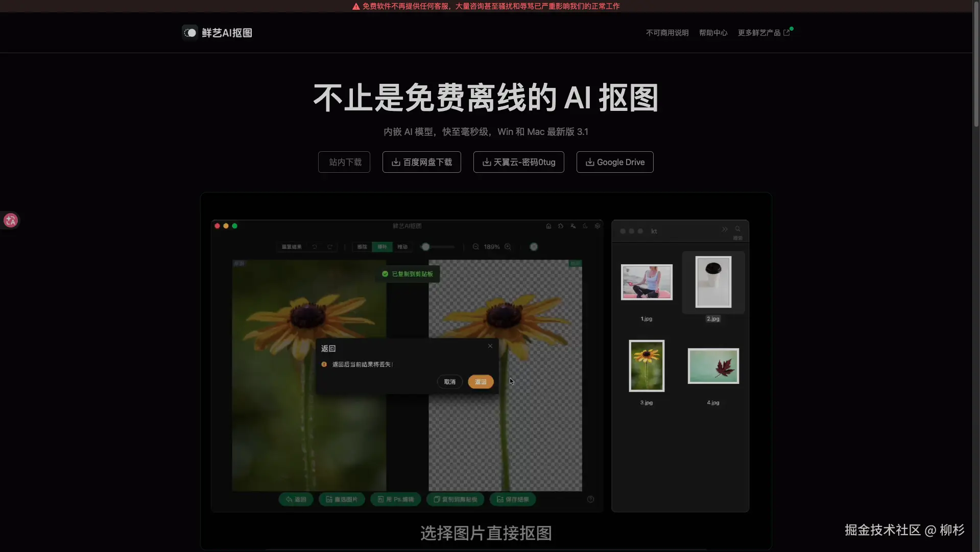The width and height of the screenshot is (980, 552).
Task: Click the round brush preview circle
Action: coord(534,247)
